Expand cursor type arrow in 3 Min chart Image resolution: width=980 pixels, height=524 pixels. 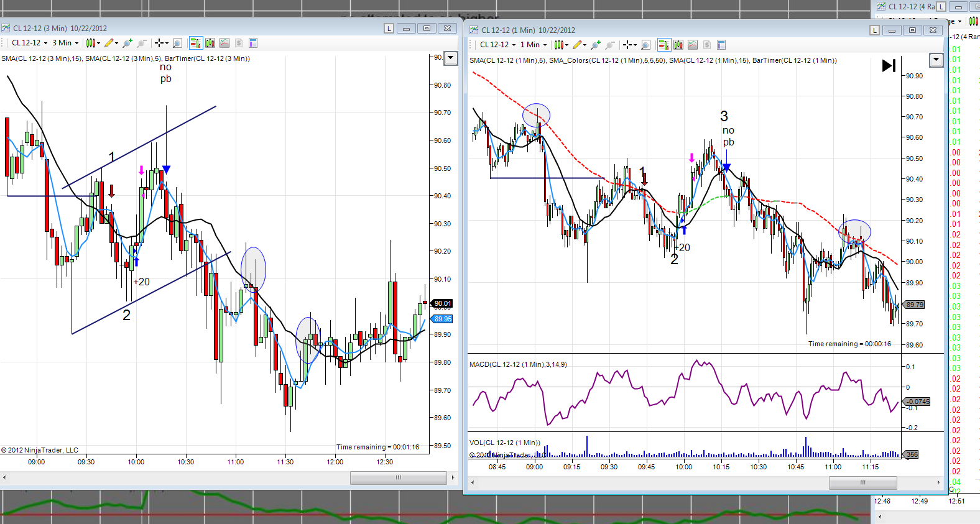coord(167,44)
